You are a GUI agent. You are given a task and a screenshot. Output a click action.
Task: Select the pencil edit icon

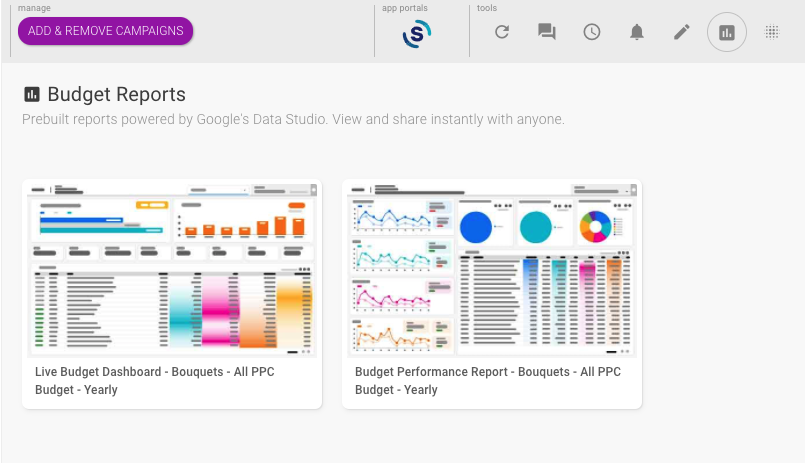pyautogui.click(x=682, y=32)
